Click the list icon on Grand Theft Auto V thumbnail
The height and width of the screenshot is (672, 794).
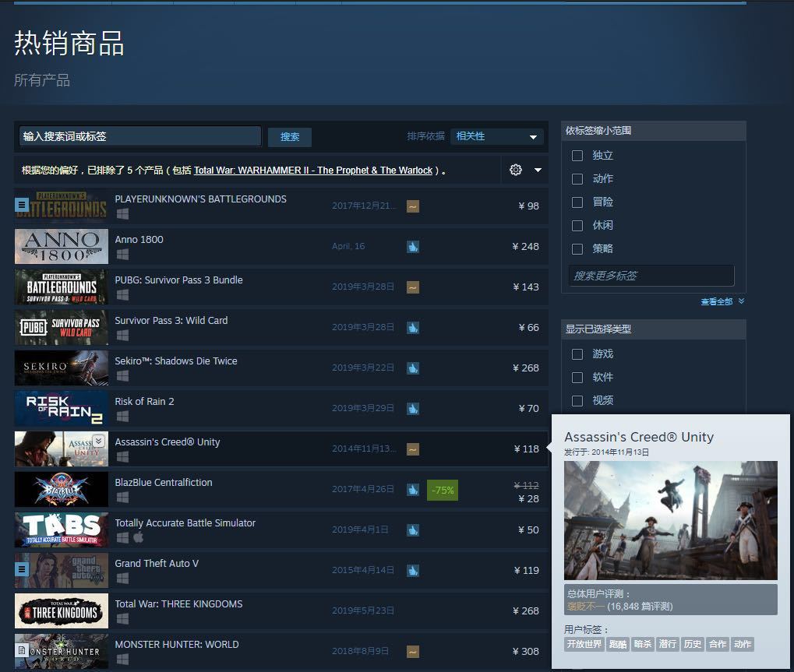click(22, 570)
